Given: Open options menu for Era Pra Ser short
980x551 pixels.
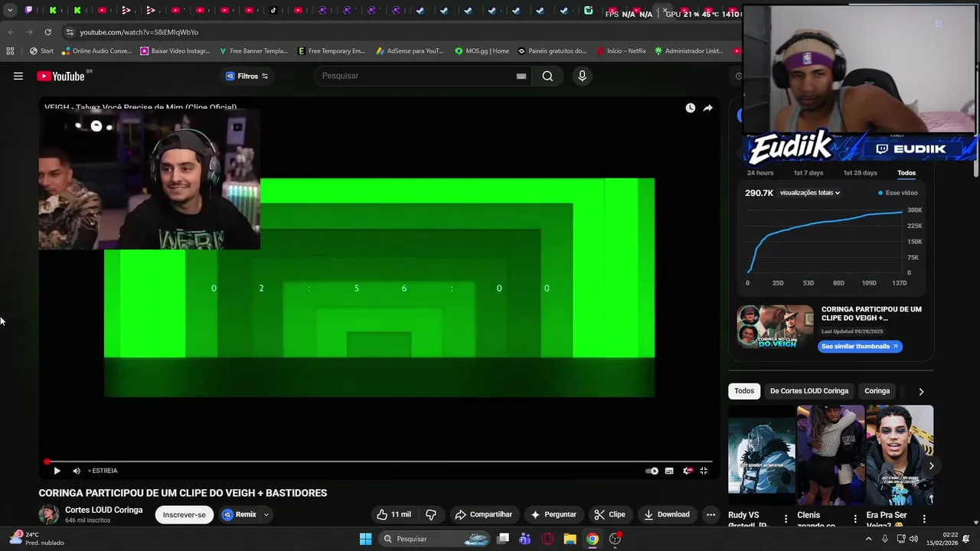Looking at the screenshot, I should click(x=924, y=519).
